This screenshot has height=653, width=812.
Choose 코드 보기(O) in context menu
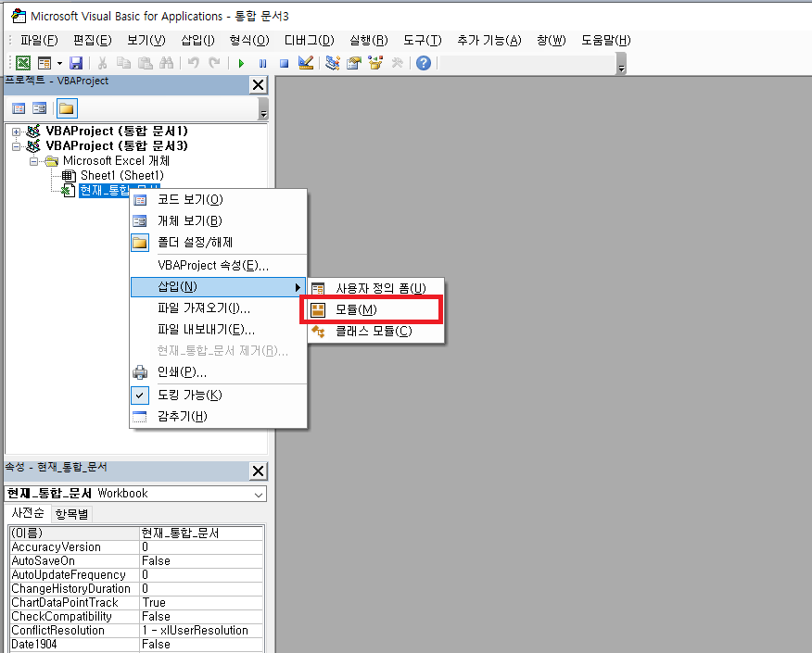(x=219, y=200)
